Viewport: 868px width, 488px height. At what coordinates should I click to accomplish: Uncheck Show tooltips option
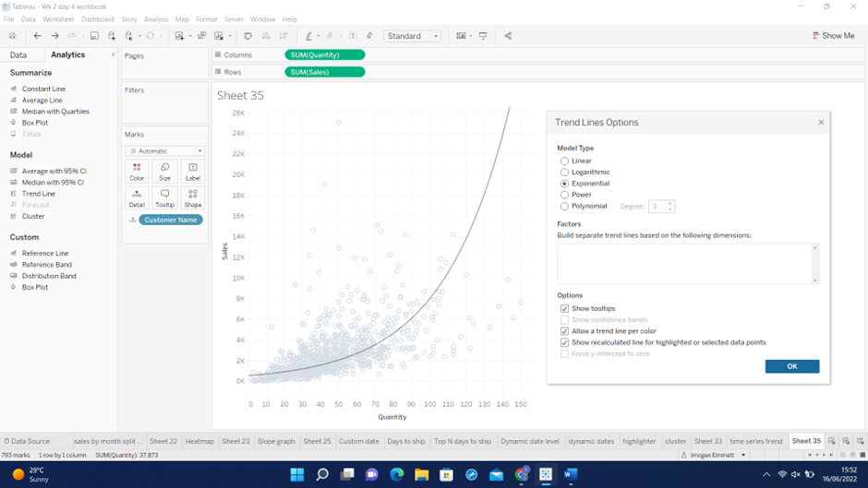[564, 309]
